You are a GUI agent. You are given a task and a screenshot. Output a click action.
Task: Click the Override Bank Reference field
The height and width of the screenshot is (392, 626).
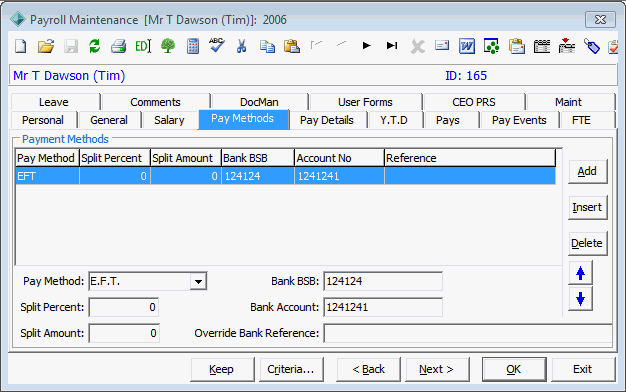click(x=468, y=333)
